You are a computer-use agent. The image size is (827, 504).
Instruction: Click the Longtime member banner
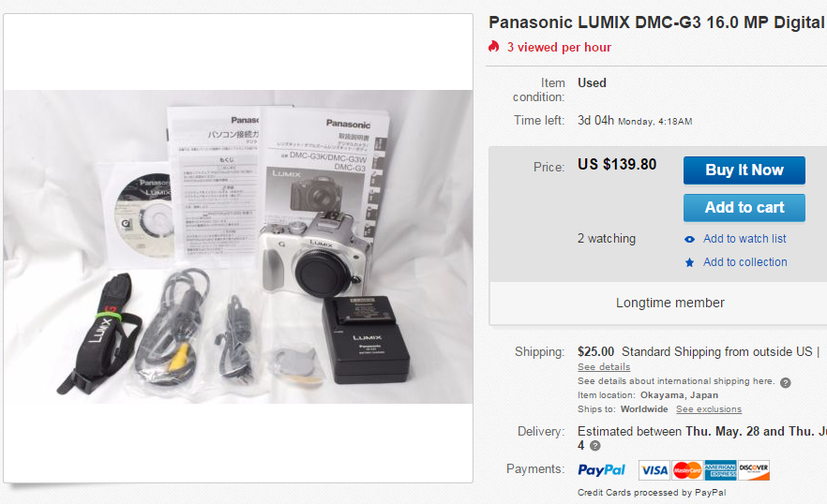pyautogui.click(x=669, y=303)
